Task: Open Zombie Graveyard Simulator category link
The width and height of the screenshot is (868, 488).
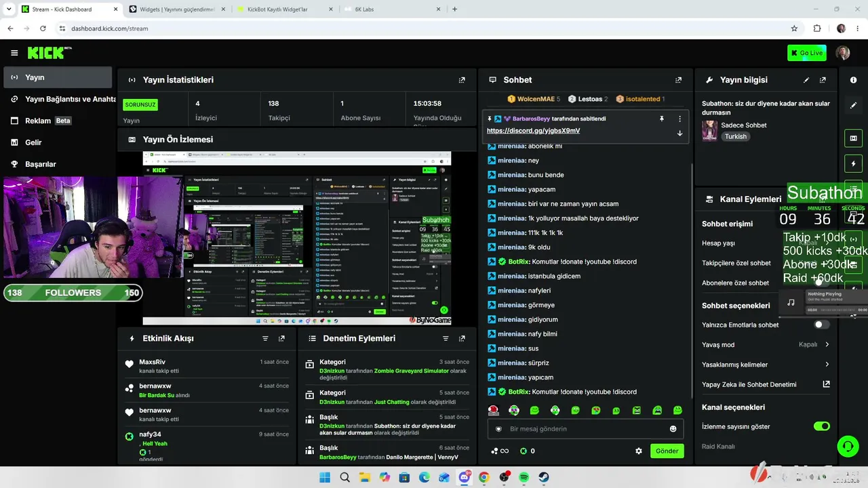Action: 411,371
